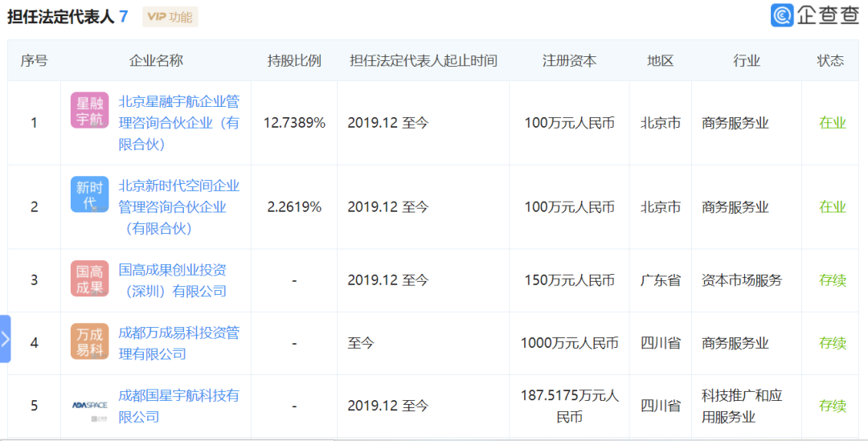
Task: Expand the side panel arrow tab
Action: (5, 339)
